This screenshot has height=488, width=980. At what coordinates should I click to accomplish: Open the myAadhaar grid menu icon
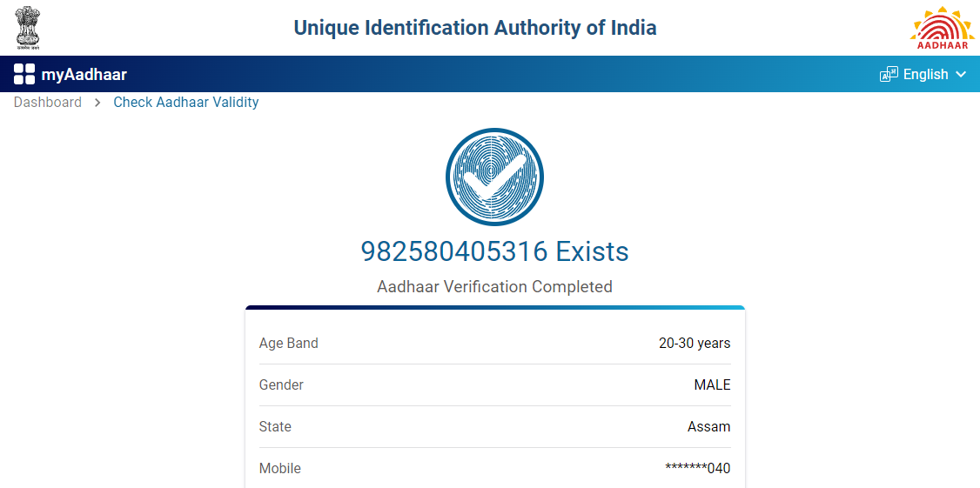(x=24, y=75)
